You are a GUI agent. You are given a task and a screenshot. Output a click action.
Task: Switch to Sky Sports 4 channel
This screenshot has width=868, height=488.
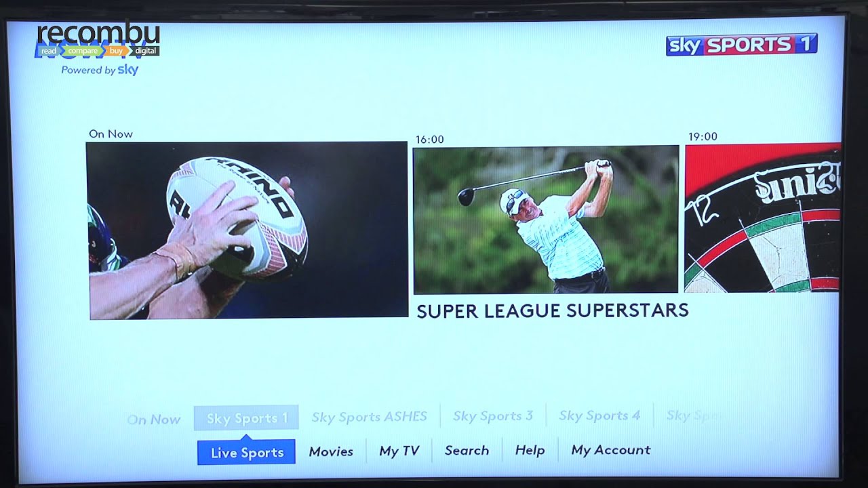(599, 415)
